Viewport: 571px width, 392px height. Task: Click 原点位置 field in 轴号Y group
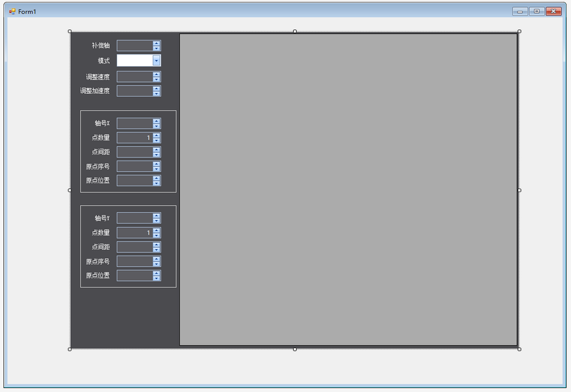(135, 275)
